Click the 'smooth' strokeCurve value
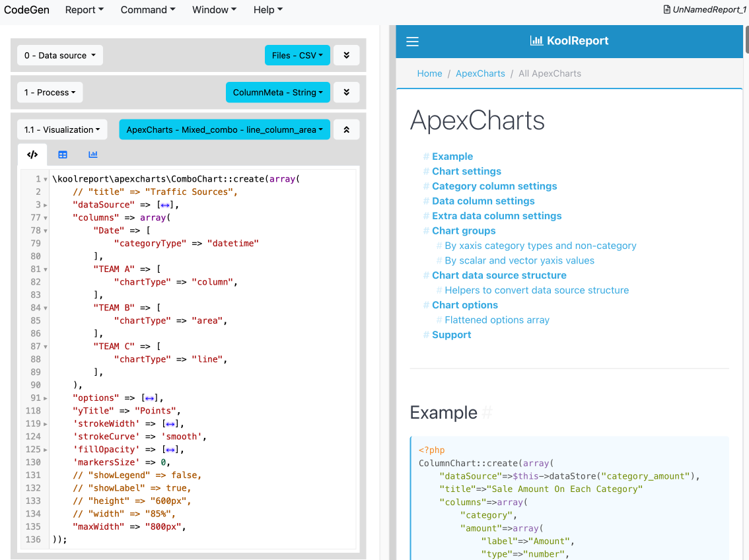749x560 pixels. pos(181,437)
